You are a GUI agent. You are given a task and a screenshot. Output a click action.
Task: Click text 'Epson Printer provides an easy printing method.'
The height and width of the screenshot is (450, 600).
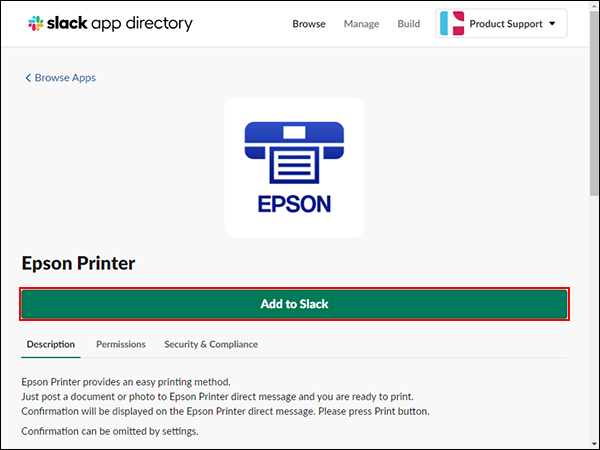[126, 382]
